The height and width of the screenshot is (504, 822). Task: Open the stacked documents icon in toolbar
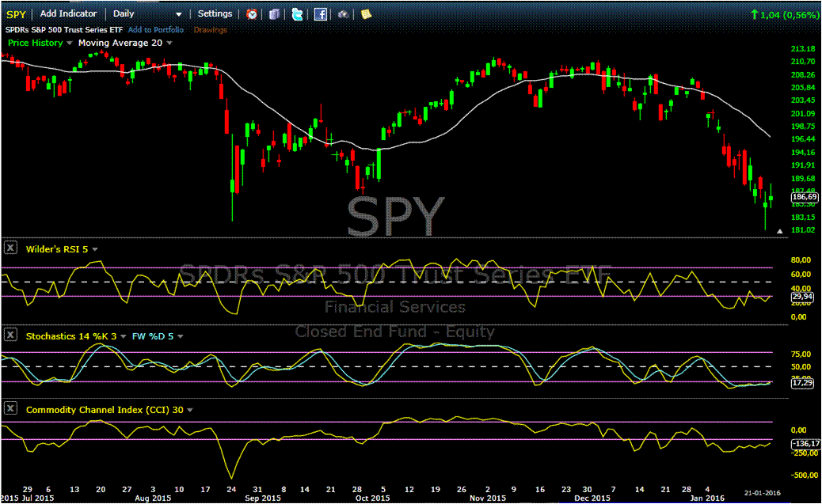[x=274, y=14]
